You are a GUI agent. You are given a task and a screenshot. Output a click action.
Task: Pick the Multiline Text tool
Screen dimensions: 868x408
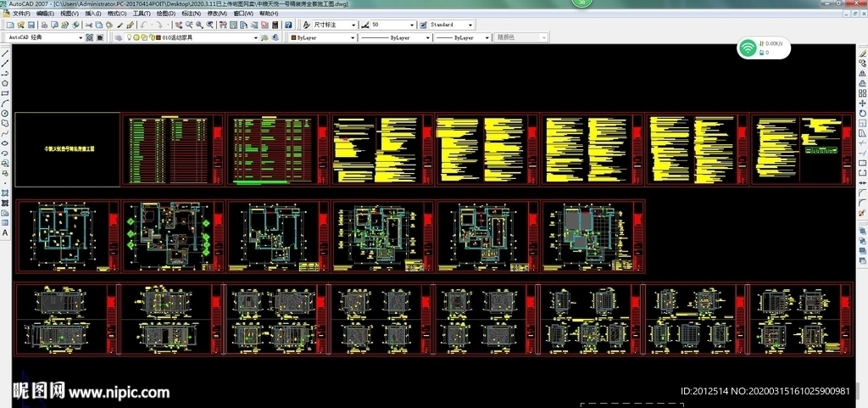coord(5,232)
